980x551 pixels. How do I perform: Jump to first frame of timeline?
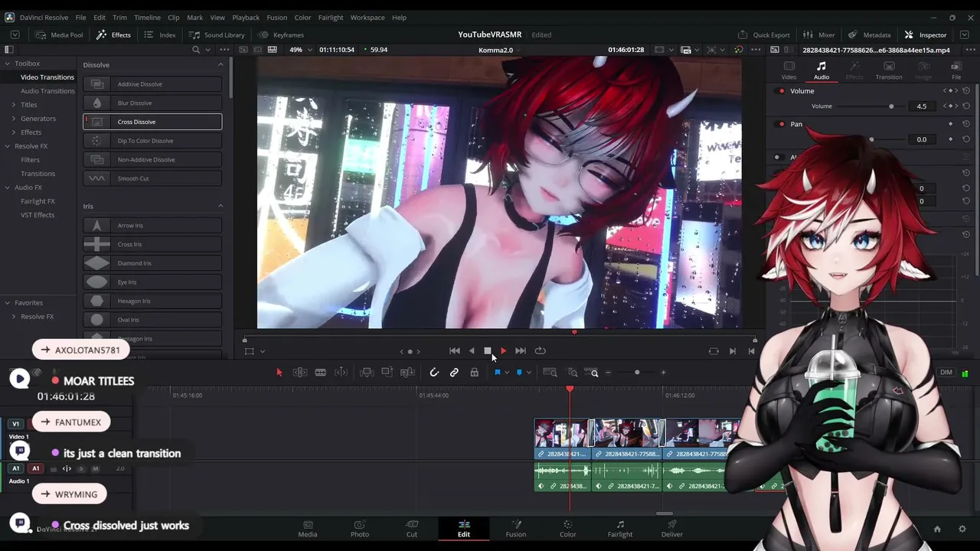point(454,350)
